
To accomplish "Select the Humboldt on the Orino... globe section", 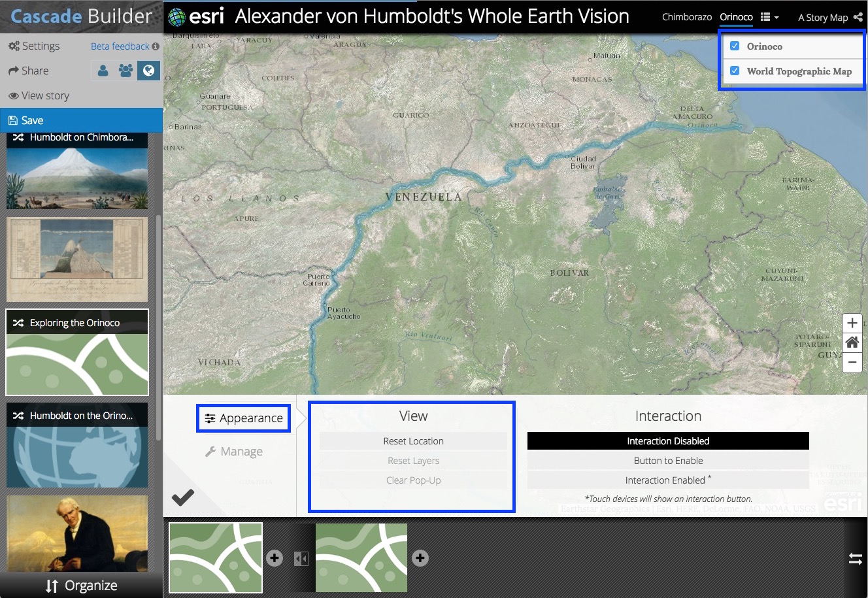I will coord(77,445).
